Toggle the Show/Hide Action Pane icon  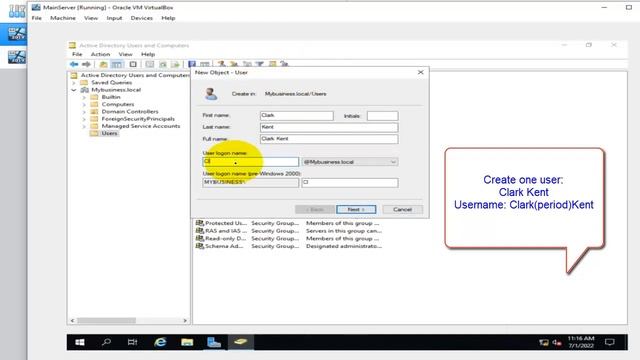(x=204, y=64)
